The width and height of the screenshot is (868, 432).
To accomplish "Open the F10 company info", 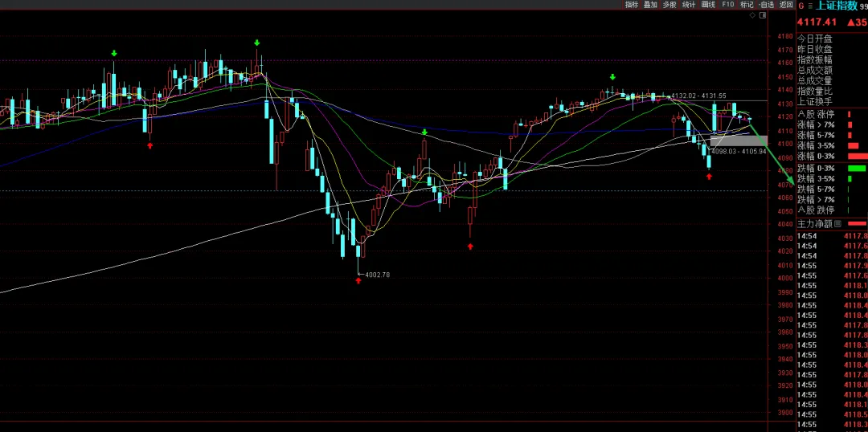I will [727, 5].
